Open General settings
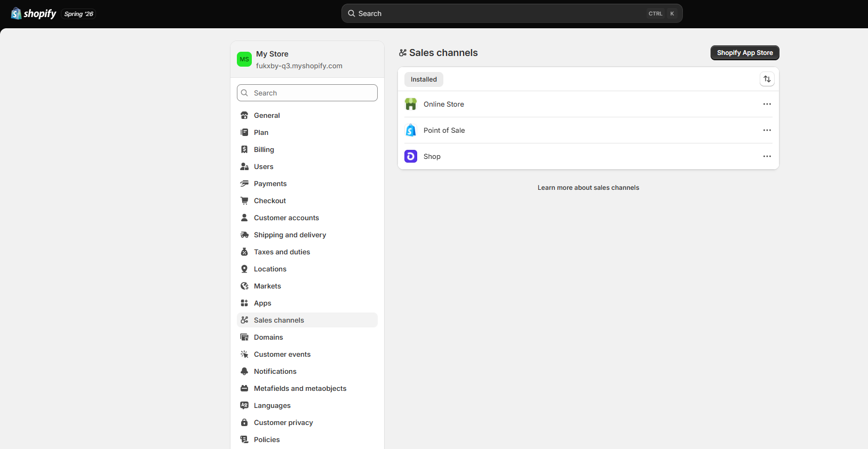868x449 pixels. [x=307, y=115]
